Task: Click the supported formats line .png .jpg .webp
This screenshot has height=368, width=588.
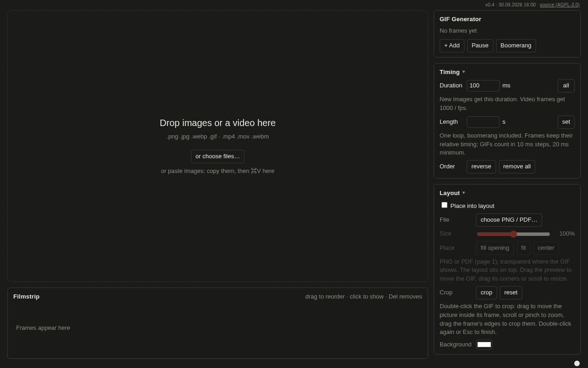Action: [218, 137]
